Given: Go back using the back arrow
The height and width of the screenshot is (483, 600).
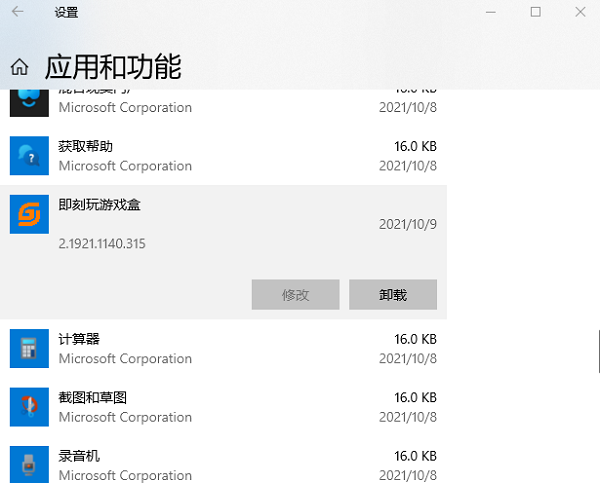Looking at the screenshot, I should pyautogui.click(x=18, y=12).
